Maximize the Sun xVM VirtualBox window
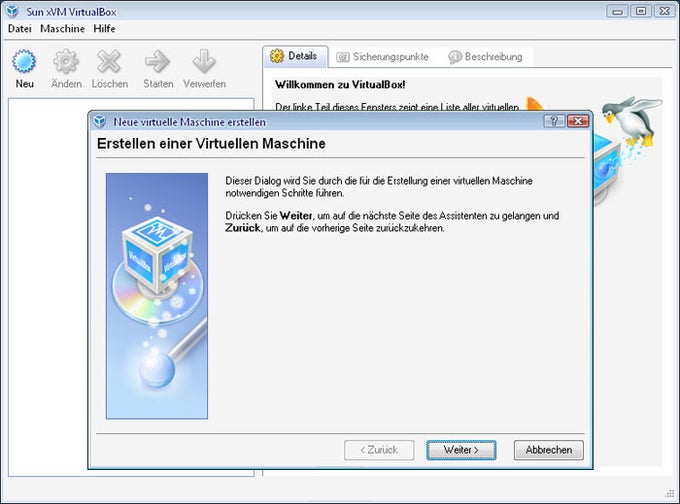This screenshot has width=680, height=504. (641, 11)
